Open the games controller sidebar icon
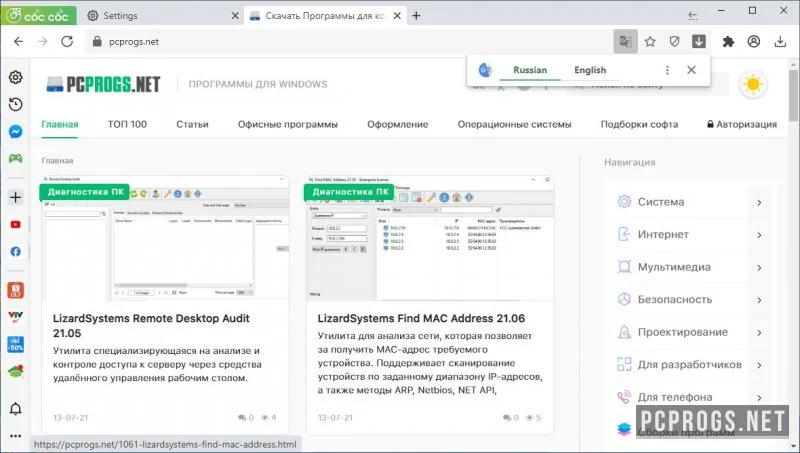The width and height of the screenshot is (800, 453). click(15, 158)
